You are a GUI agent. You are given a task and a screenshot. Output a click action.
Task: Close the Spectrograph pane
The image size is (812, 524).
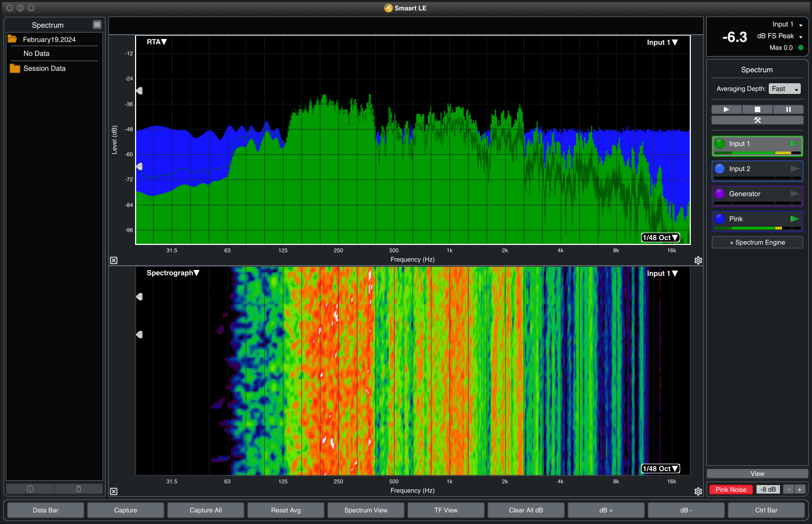114,491
